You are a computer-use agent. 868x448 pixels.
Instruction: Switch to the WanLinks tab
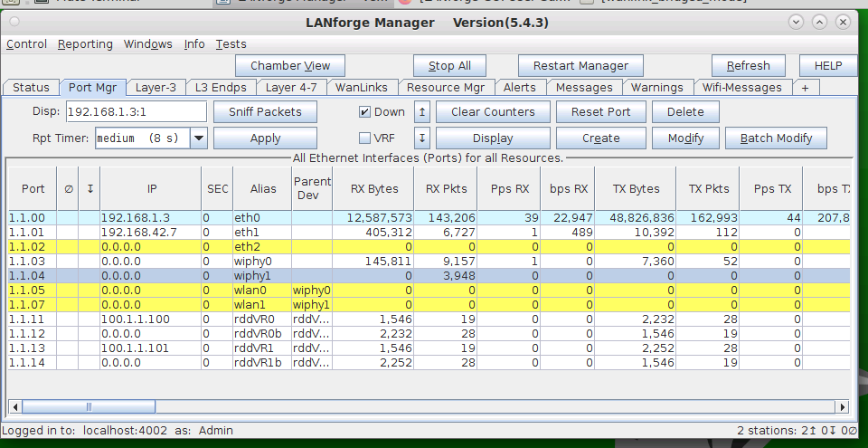click(362, 88)
